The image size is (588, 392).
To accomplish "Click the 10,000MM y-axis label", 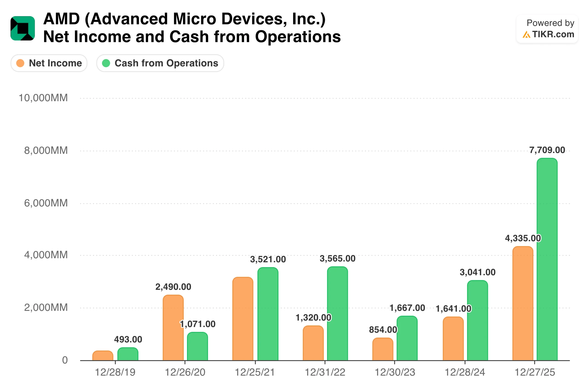I will [x=43, y=98].
